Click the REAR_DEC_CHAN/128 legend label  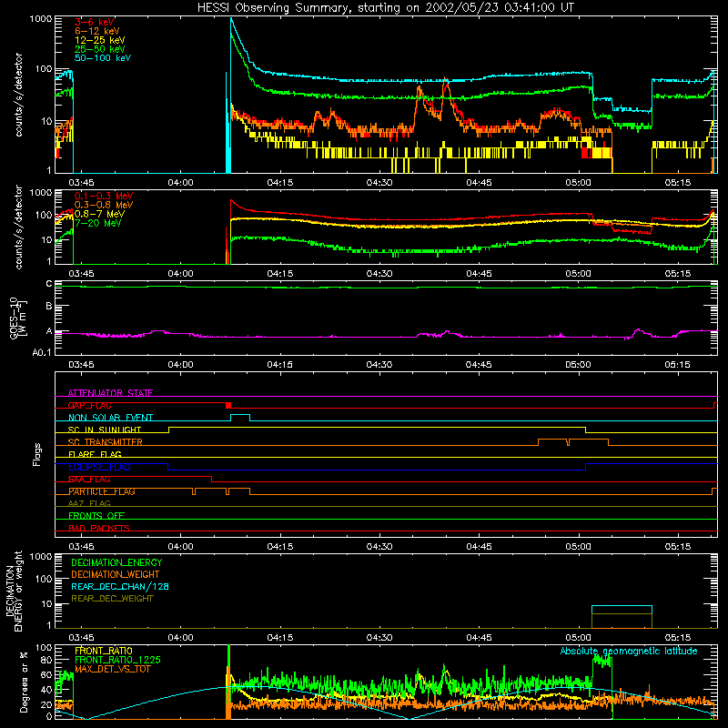click(120, 586)
